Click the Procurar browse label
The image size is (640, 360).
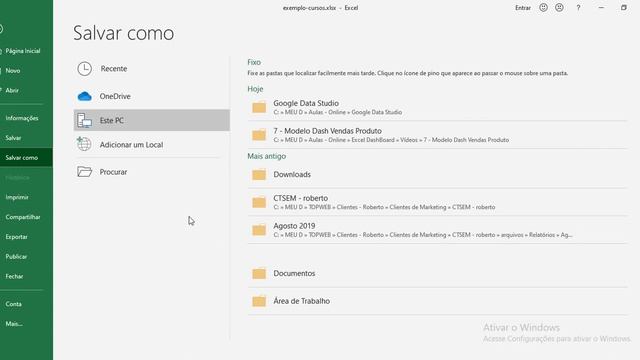113,172
